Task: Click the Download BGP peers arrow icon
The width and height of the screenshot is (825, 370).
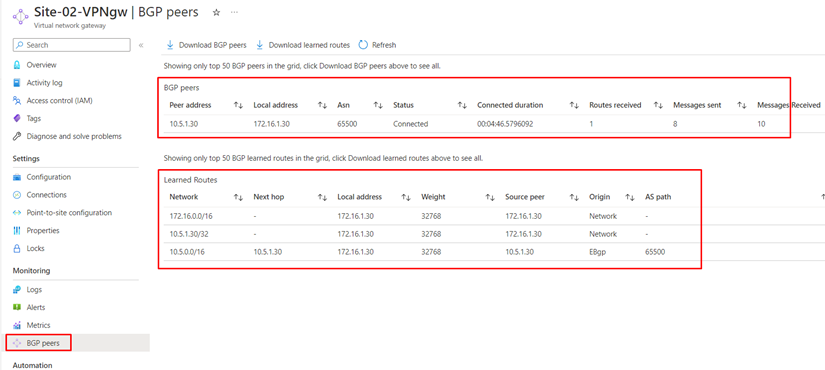Action: pyautogui.click(x=170, y=45)
